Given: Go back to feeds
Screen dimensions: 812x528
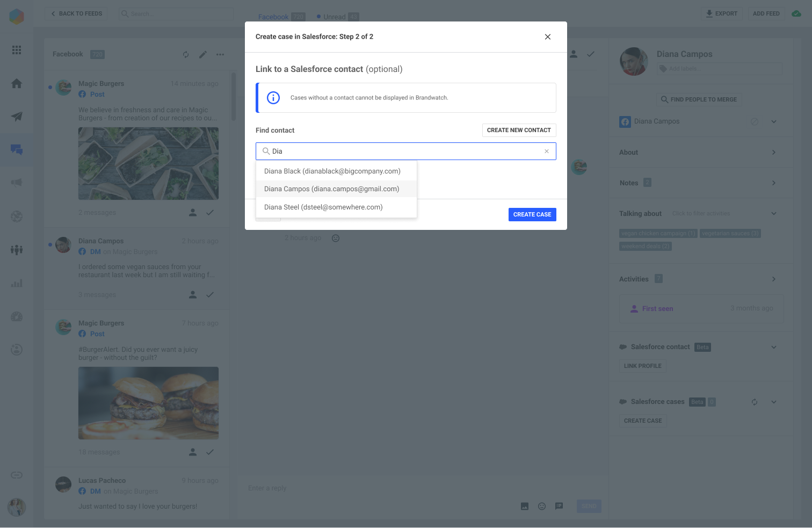Looking at the screenshot, I should point(76,14).
